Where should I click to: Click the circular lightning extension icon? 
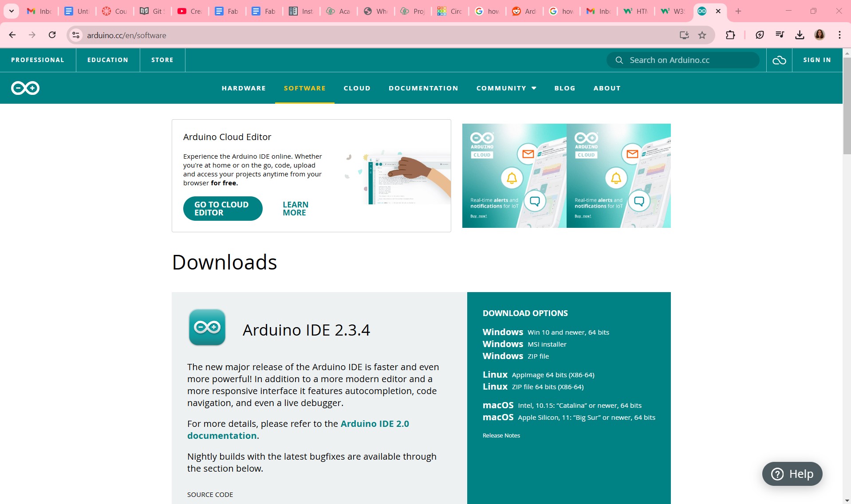point(760,35)
